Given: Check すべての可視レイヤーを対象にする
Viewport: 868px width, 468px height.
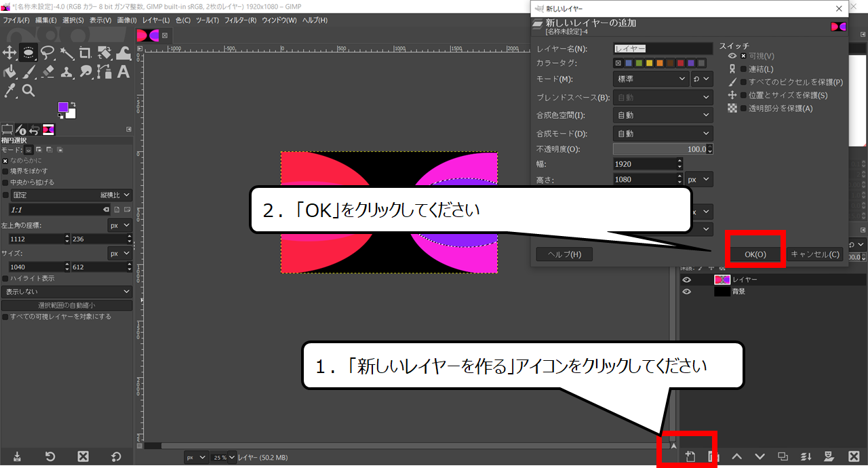Looking at the screenshot, I should 5,317.
